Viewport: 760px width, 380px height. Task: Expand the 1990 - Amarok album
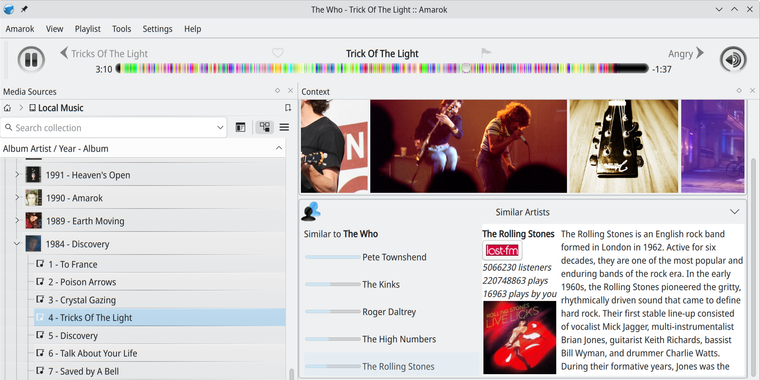[x=17, y=197]
